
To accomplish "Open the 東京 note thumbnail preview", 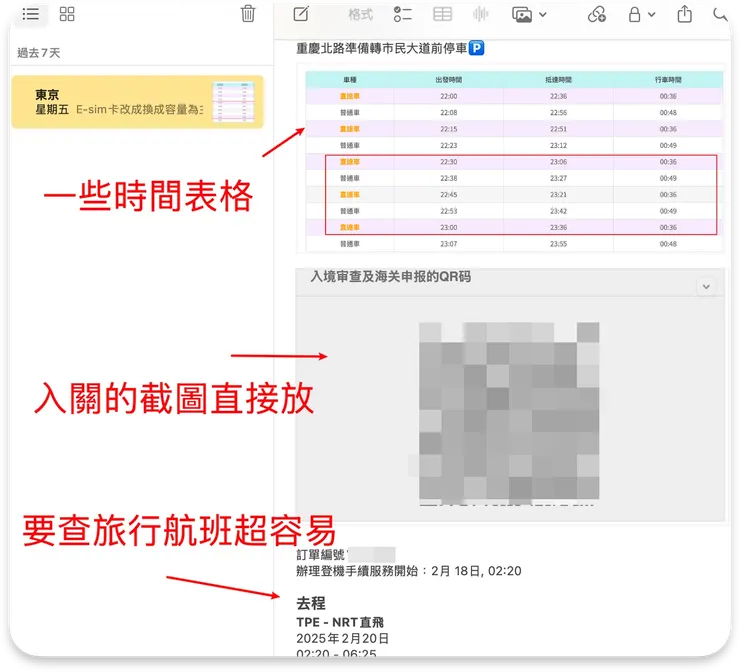I will coord(233,102).
